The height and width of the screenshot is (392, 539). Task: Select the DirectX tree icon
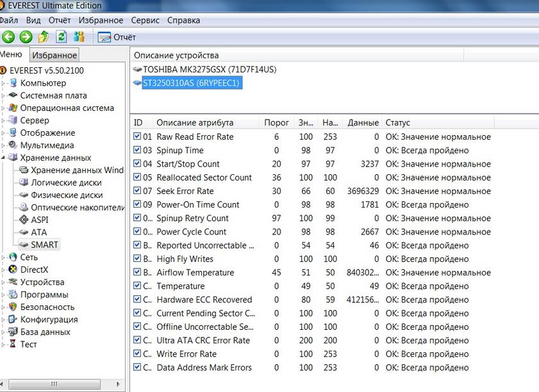click(13, 270)
